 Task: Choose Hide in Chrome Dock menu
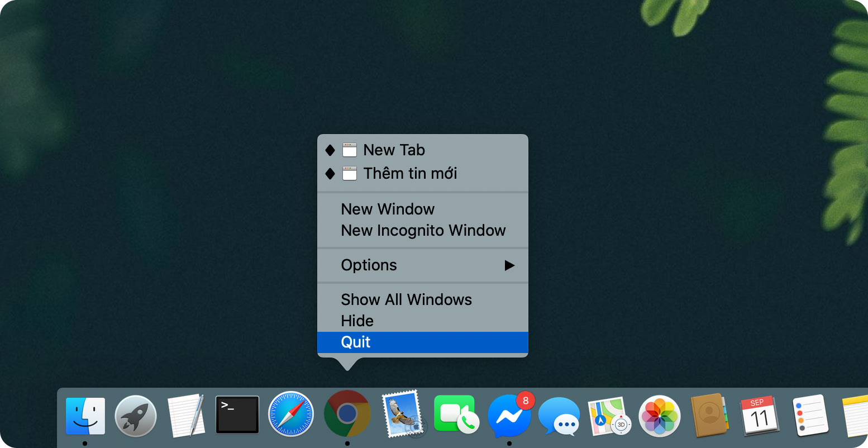point(423,321)
